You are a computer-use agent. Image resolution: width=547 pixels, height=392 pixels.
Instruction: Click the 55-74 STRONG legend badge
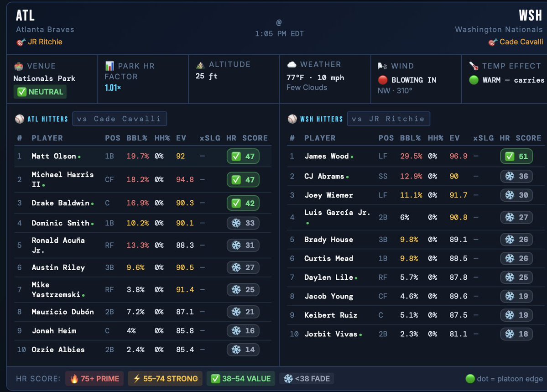pyautogui.click(x=165, y=379)
